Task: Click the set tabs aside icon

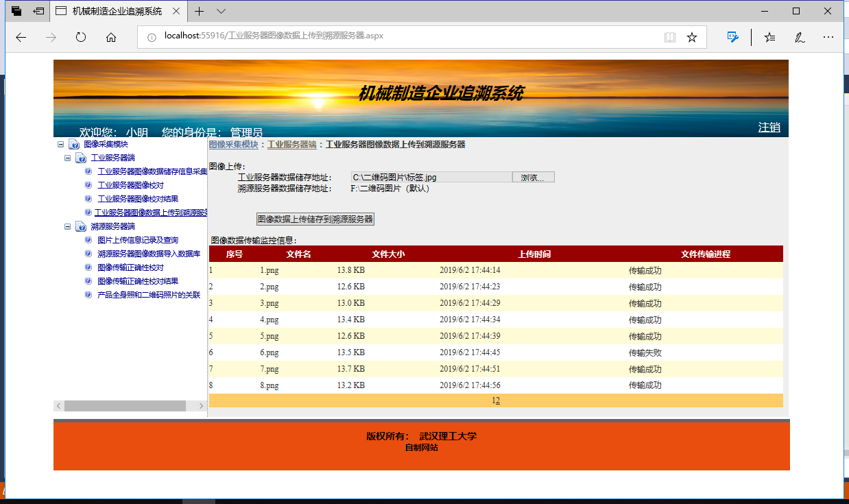Action: click(x=39, y=11)
